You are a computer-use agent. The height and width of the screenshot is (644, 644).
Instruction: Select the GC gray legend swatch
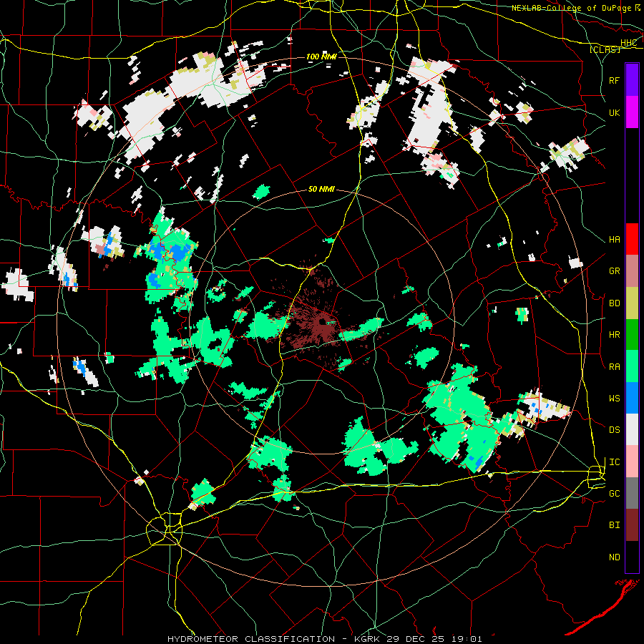[632, 493]
